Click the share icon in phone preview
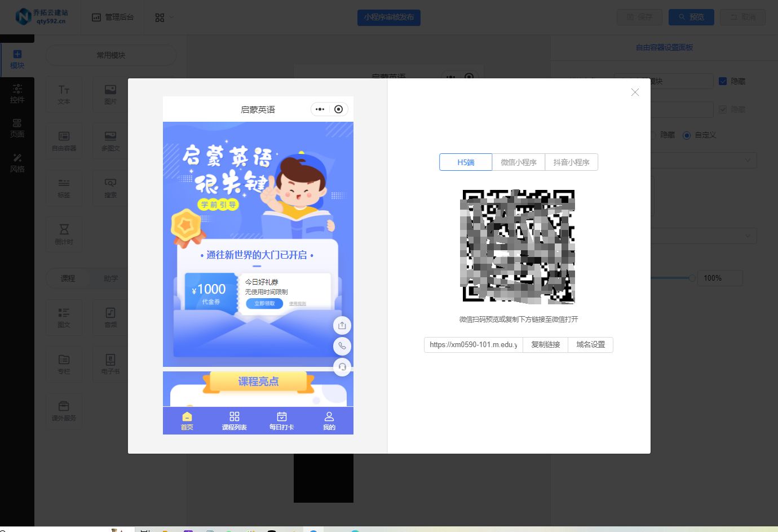 click(342, 325)
